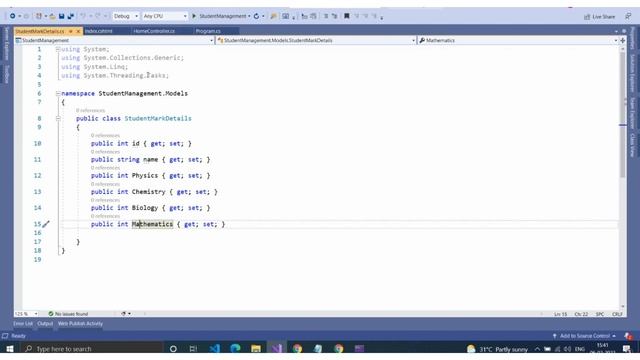Pin the StudentMarkDetails.cs tab
640x360 pixels.
point(71,31)
